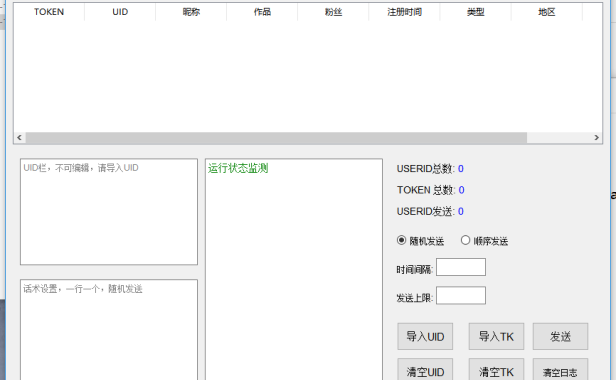Viewport: 616px width, 380px height.
Task: Click inside the UID栏 read-only box
Action: tap(109, 212)
